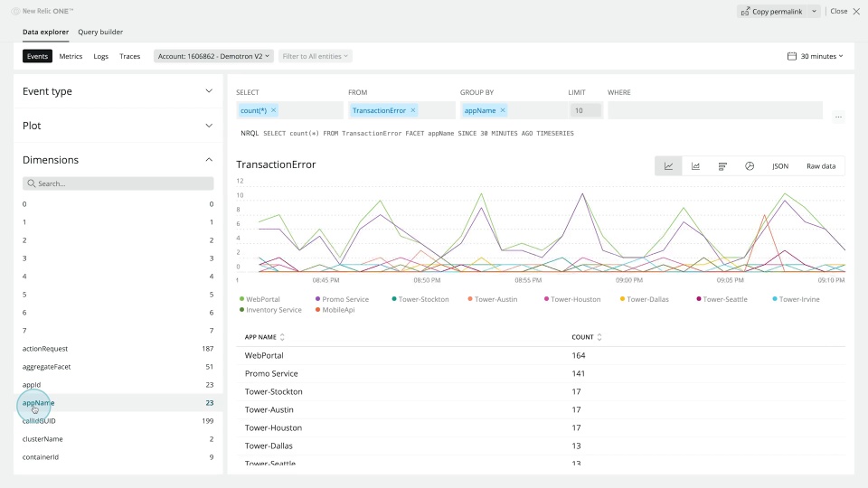Click the Copy permalink button
Screen dimensions: 868x488
(772, 11)
